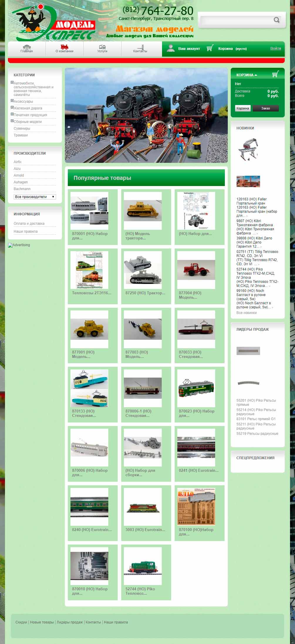Click the Ваш аккаунт user icon
Screen dimensions: 295x644
[171, 48]
